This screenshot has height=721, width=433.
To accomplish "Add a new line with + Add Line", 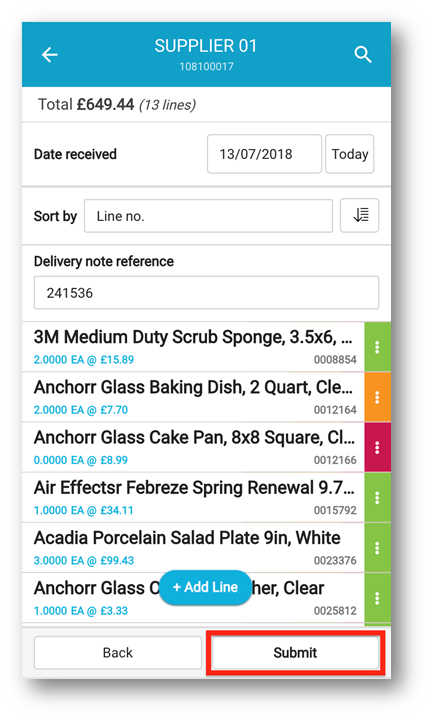I will point(205,587).
